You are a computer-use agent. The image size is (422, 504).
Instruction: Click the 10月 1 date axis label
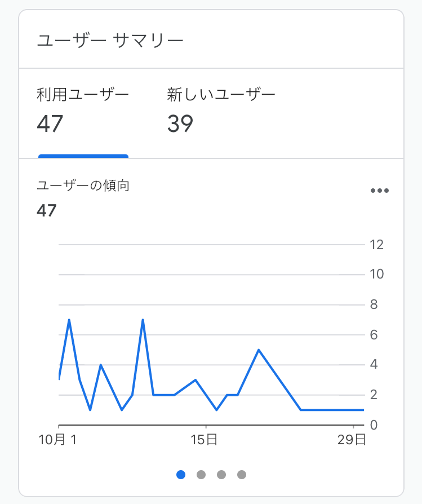tap(57, 439)
